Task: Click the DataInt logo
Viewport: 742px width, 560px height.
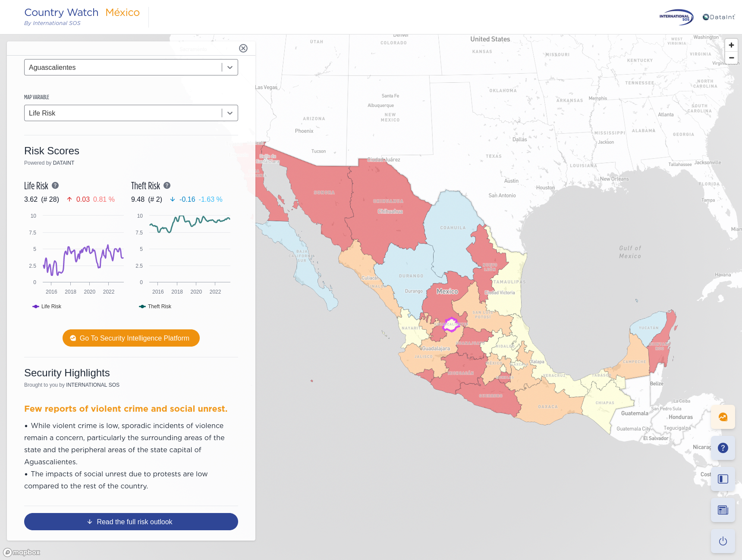Action: [x=718, y=17]
